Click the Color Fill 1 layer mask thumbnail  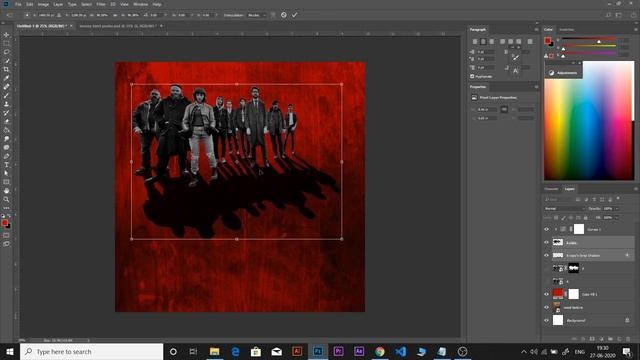[x=573, y=294]
